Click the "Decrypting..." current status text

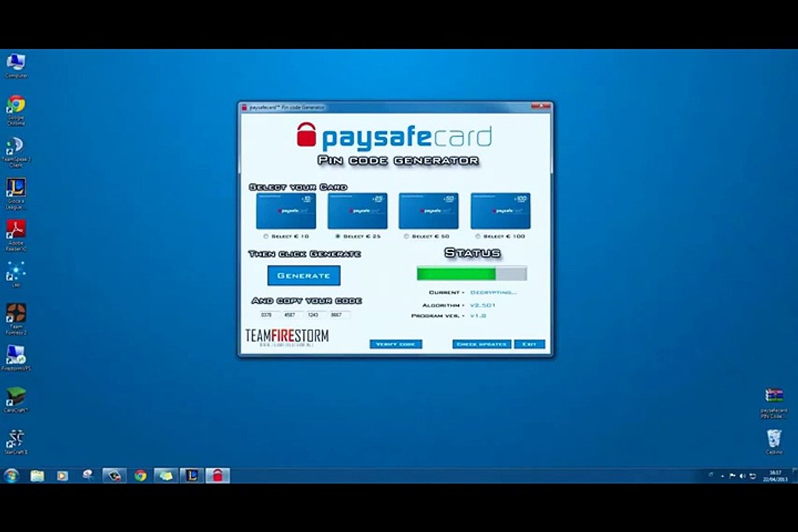click(493, 293)
